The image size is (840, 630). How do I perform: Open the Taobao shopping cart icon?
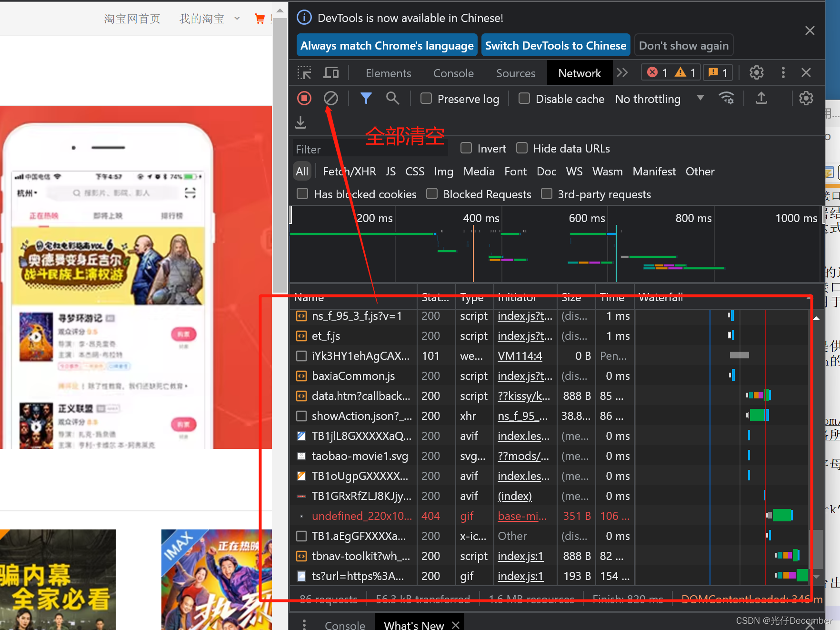pyautogui.click(x=260, y=19)
